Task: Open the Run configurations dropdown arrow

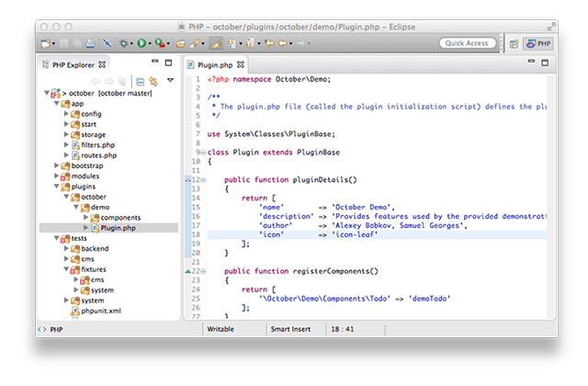Action: [149, 44]
